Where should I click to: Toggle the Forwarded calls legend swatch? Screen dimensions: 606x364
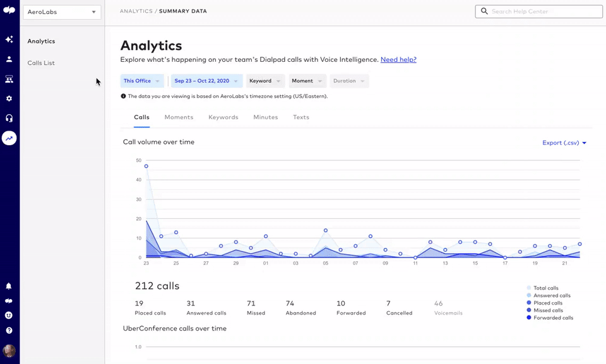tap(529, 317)
